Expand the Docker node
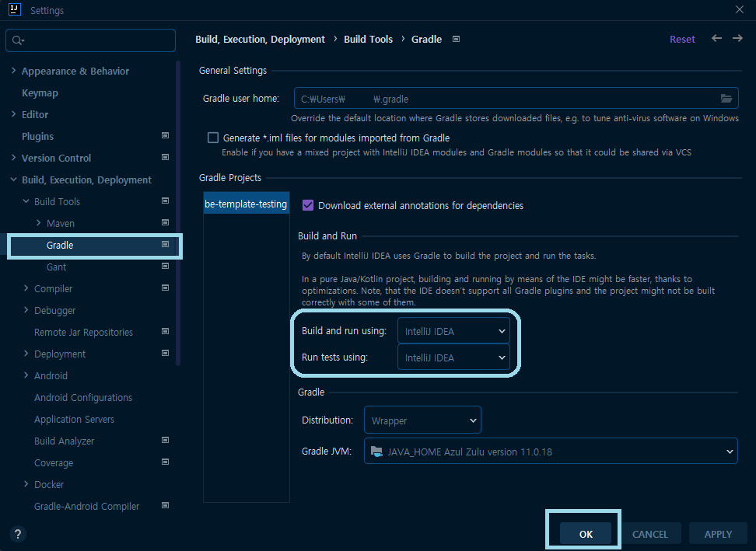756x551 pixels. [26, 484]
